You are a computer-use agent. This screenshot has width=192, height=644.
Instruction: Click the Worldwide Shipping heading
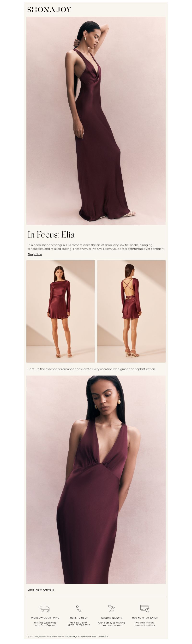click(x=45, y=618)
